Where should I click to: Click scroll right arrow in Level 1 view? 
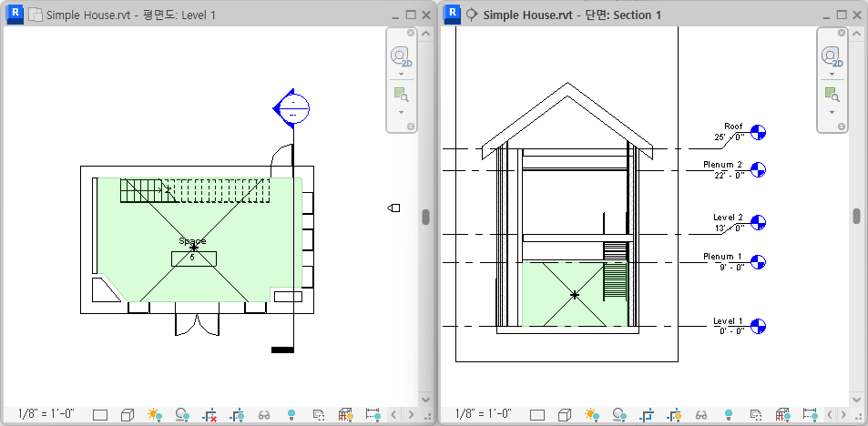tap(411, 414)
